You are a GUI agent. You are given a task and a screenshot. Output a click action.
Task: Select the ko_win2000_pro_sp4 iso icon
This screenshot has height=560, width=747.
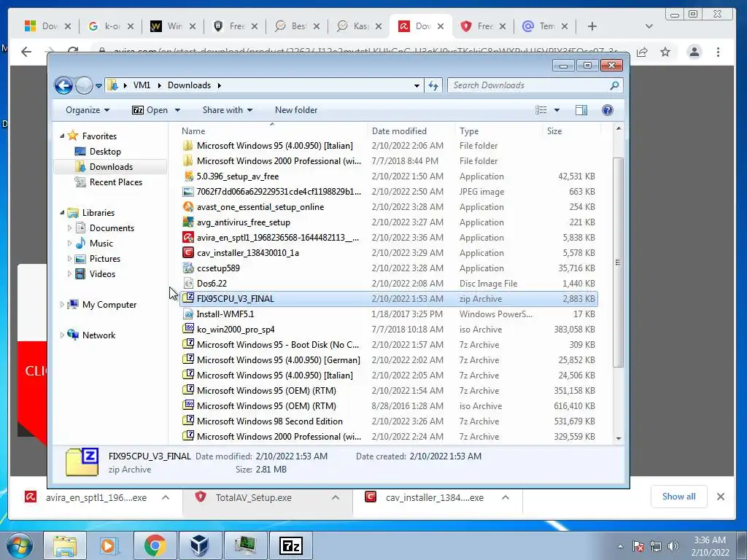(188, 329)
